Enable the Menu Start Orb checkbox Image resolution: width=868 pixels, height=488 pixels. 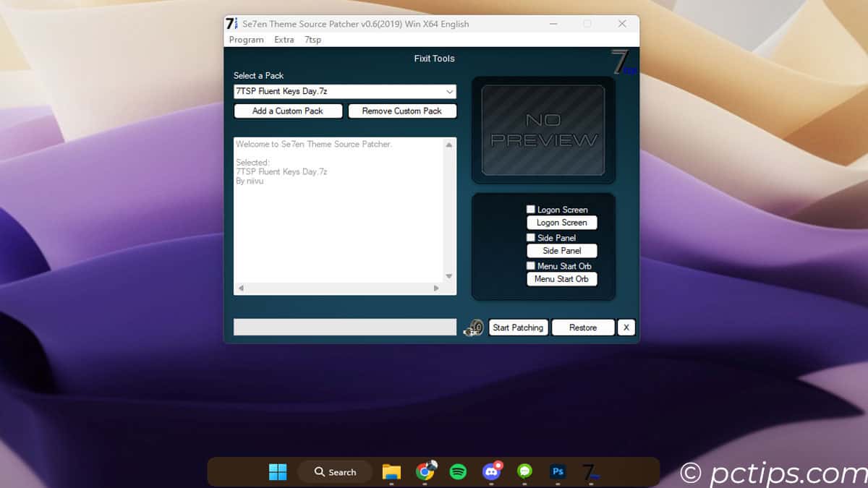[x=530, y=265]
